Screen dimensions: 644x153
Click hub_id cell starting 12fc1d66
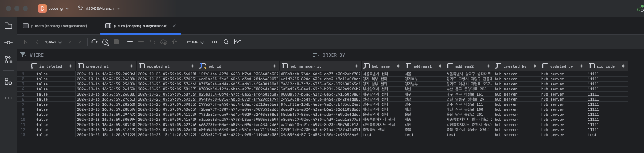click(238, 74)
